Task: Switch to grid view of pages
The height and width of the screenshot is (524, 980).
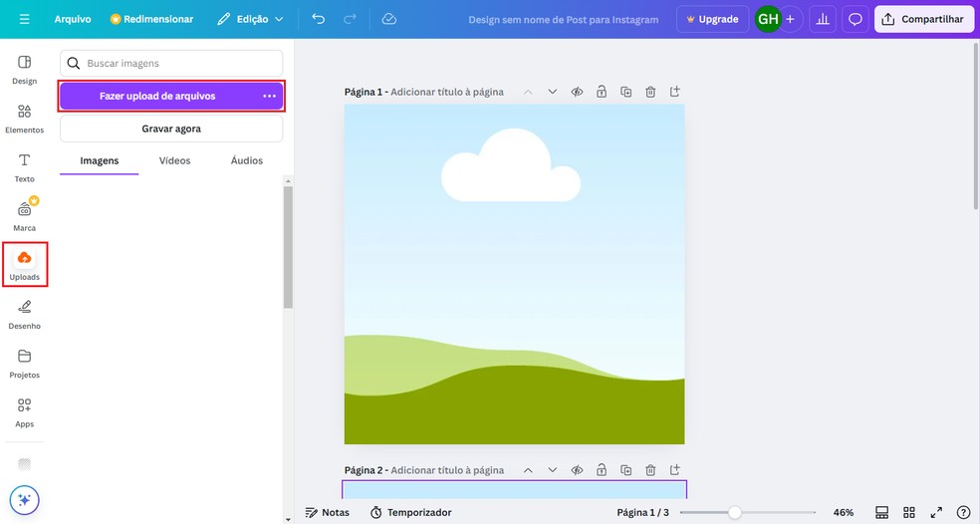Action: click(909, 513)
